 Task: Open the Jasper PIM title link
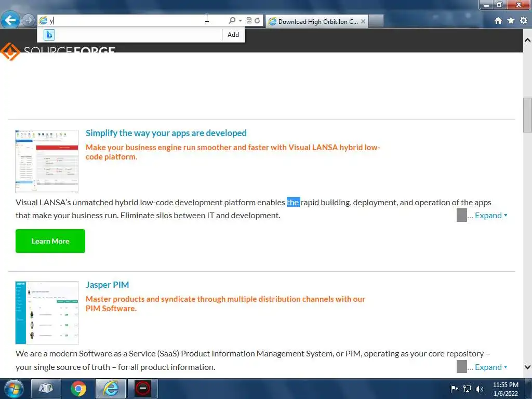click(x=107, y=285)
